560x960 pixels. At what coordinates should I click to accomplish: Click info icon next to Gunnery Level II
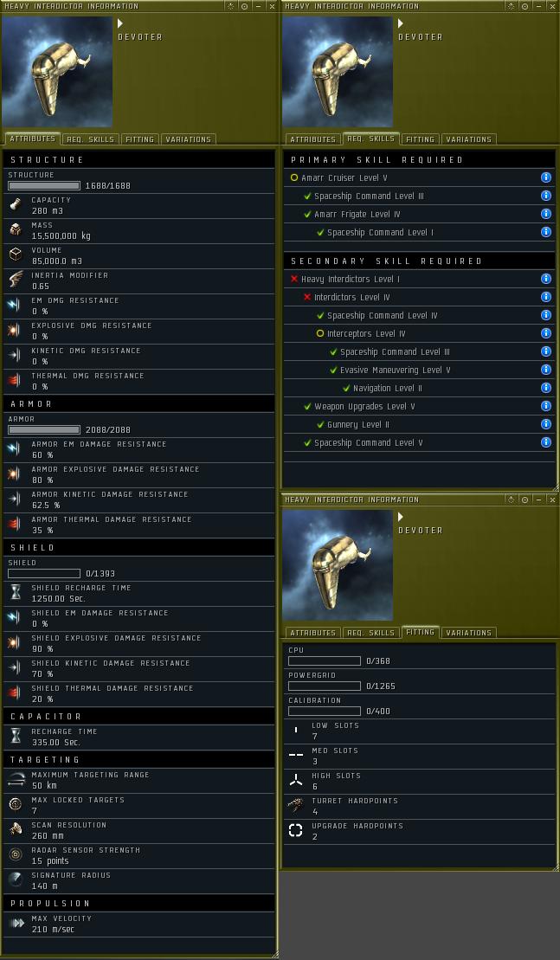click(x=546, y=424)
